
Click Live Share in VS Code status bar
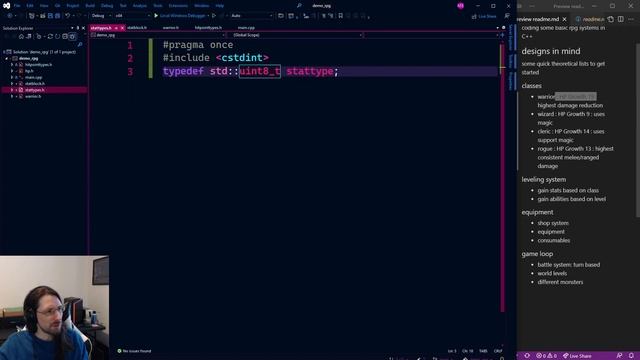click(x=577, y=356)
